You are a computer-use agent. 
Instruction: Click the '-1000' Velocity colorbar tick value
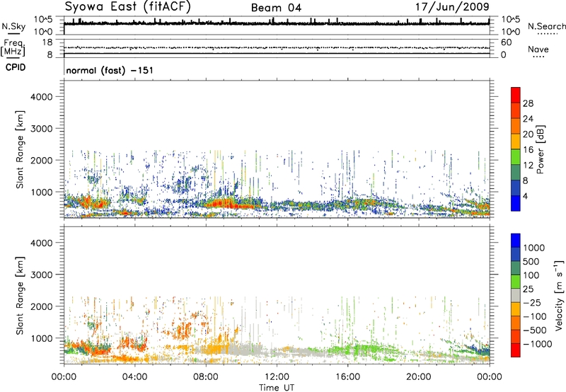tap(537, 344)
